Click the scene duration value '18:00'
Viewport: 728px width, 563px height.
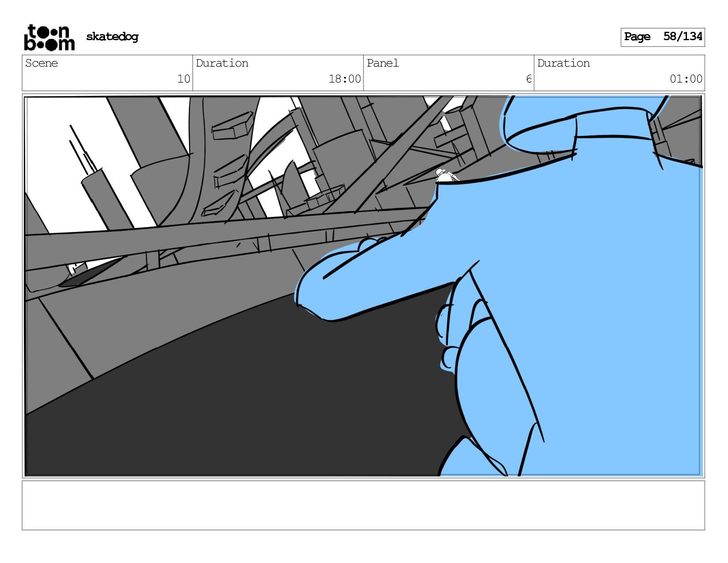coord(345,79)
